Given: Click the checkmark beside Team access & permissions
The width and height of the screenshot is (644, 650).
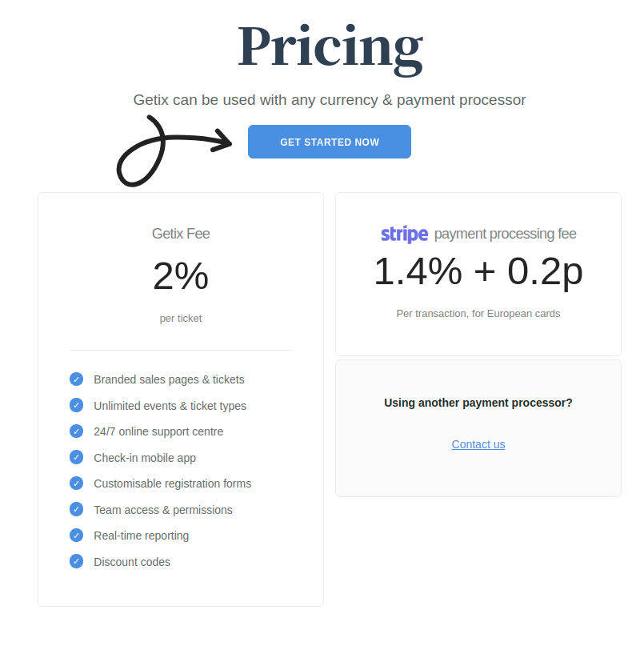Looking at the screenshot, I should [x=76, y=509].
